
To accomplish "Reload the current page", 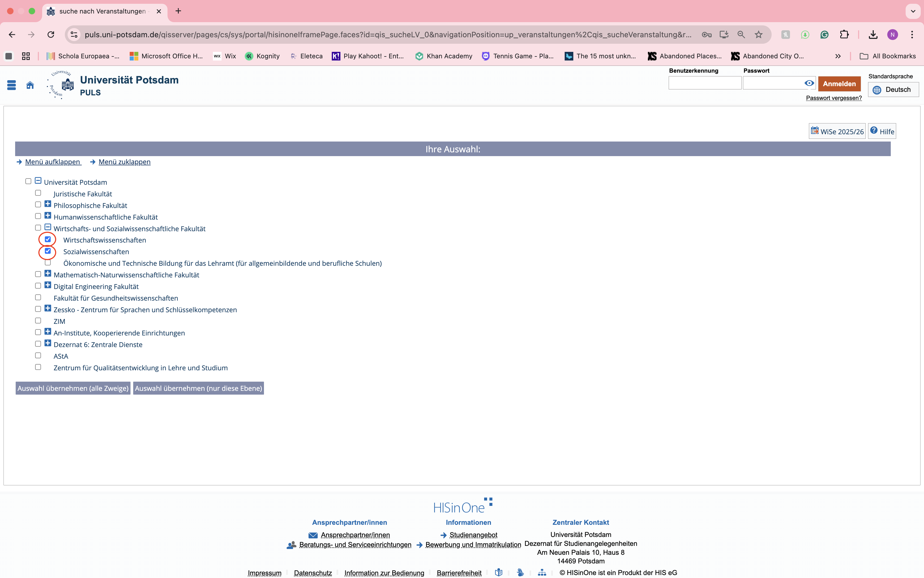I will pyautogui.click(x=51, y=34).
